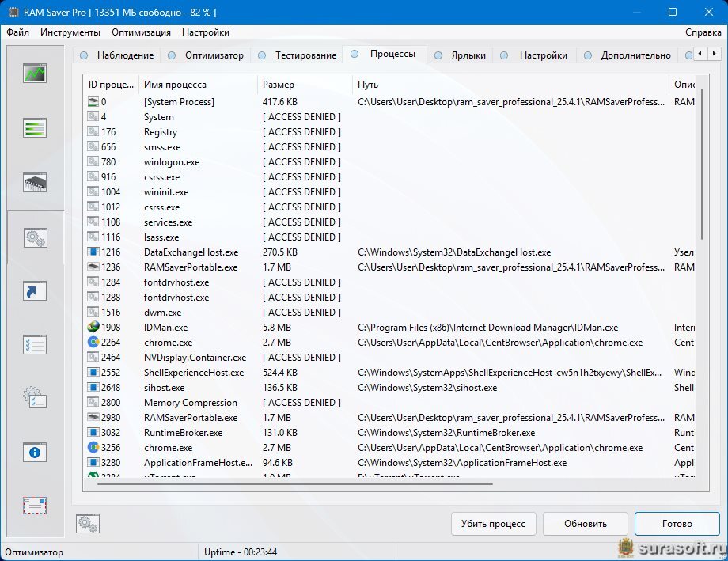Open the envelope mail sidebar icon
728x561 pixels.
tap(35, 506)
